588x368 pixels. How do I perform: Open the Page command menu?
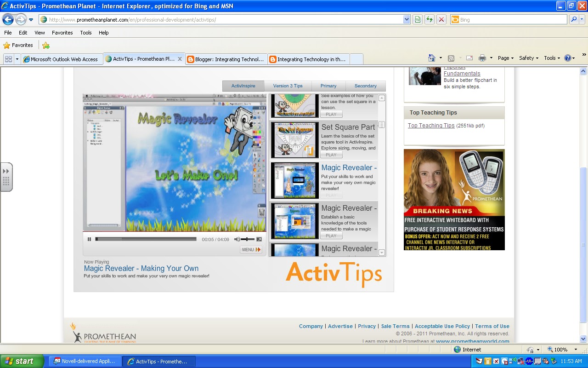tap(506, 58)
